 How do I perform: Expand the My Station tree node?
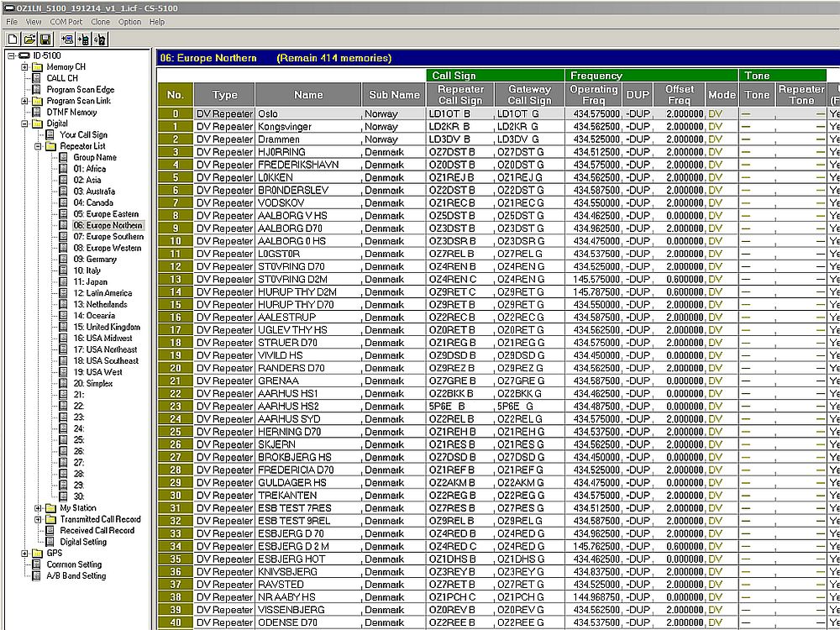38,508
